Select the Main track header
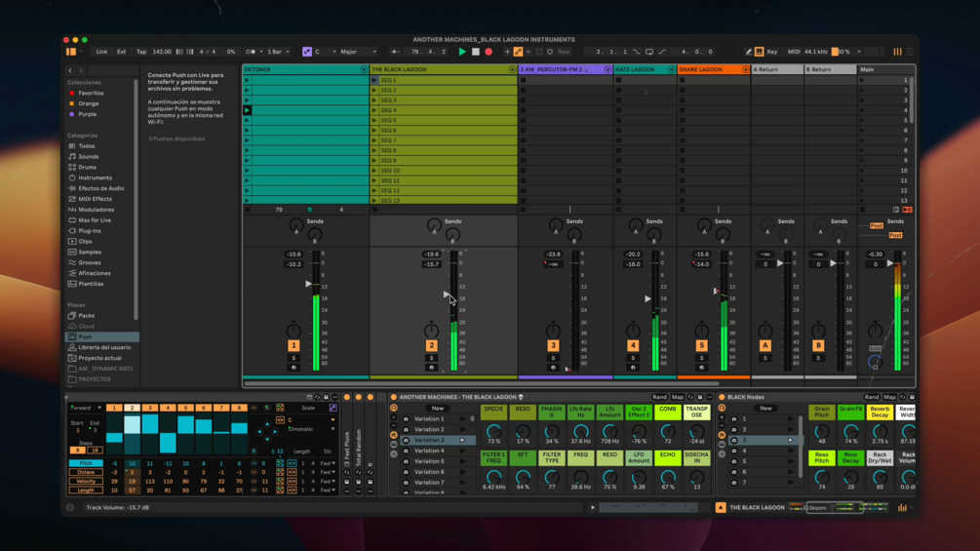Image resolution: width=980 pixels, height=551 pixels. tap(885, 69)
